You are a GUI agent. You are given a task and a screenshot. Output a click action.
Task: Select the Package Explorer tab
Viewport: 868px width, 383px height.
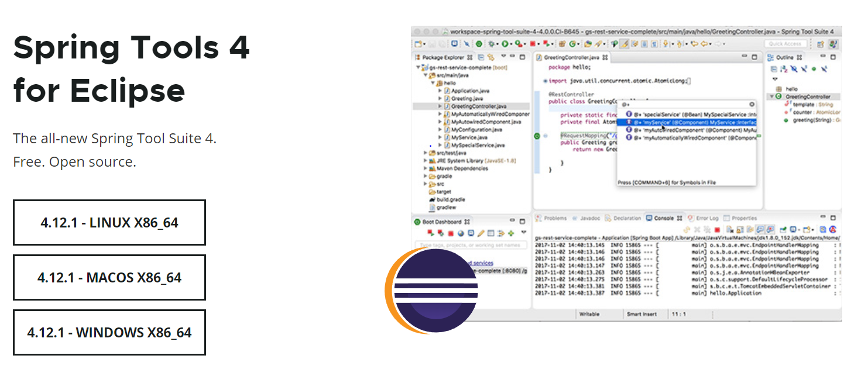(444, 57)
